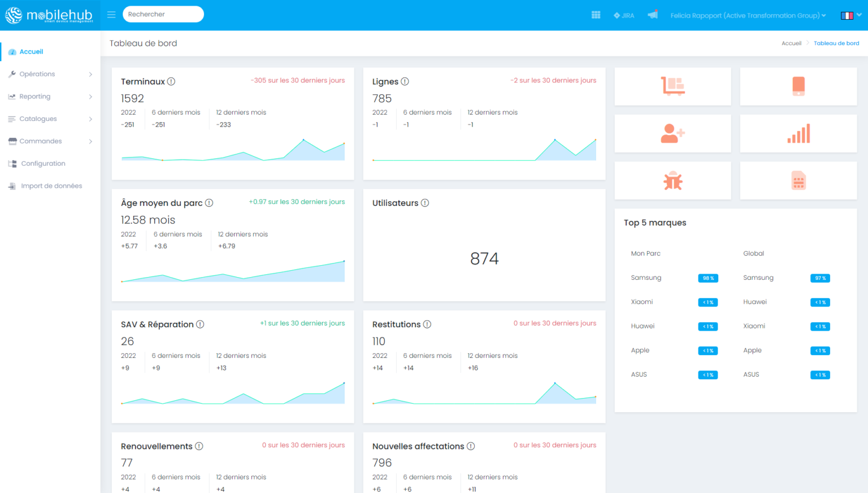Open the orange bug shortcut tile

pos(672,181)
